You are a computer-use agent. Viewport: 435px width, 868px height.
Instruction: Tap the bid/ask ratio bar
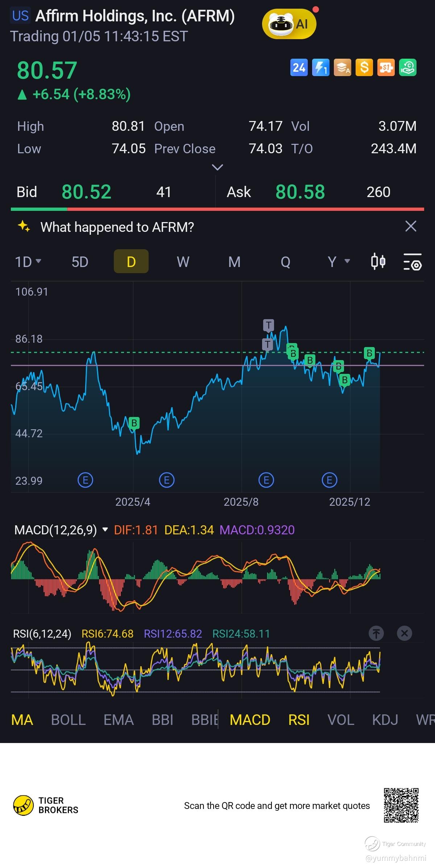(x=217, y=209)
